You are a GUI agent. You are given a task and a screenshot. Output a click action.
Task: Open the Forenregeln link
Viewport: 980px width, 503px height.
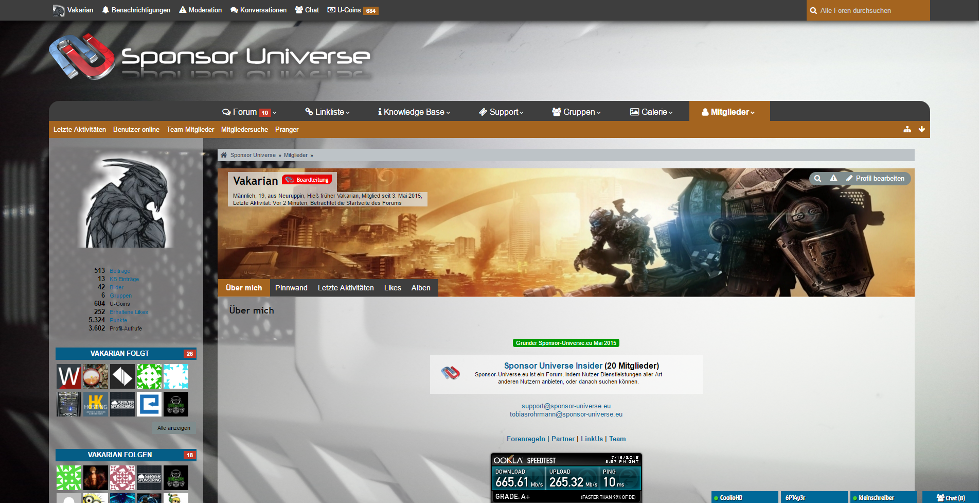pos(526,439)
